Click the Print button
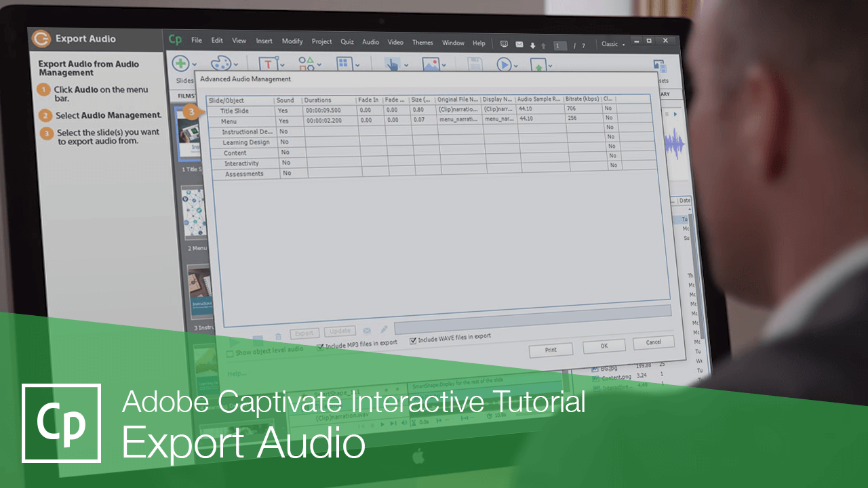The width and height of the screenshot is (868, 488). 551,350
